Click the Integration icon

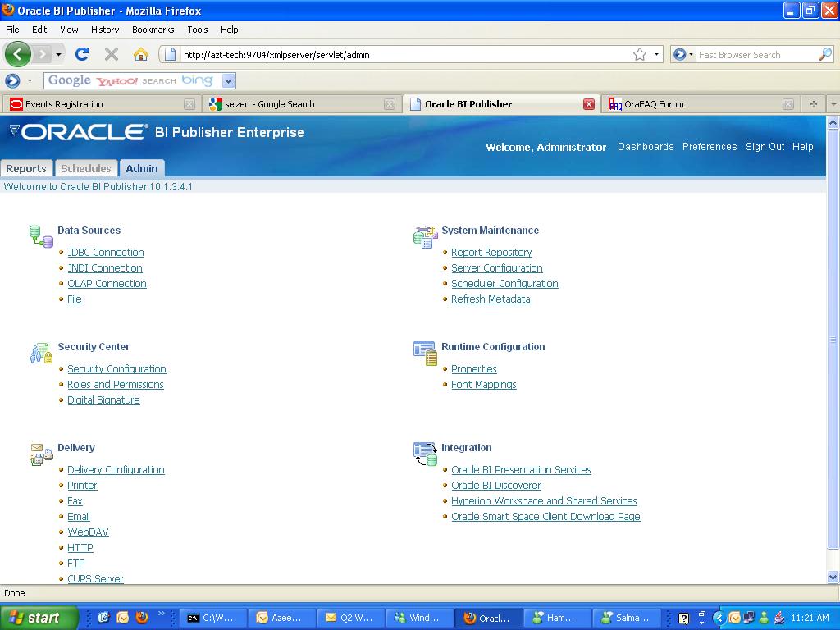coord(426,454)
